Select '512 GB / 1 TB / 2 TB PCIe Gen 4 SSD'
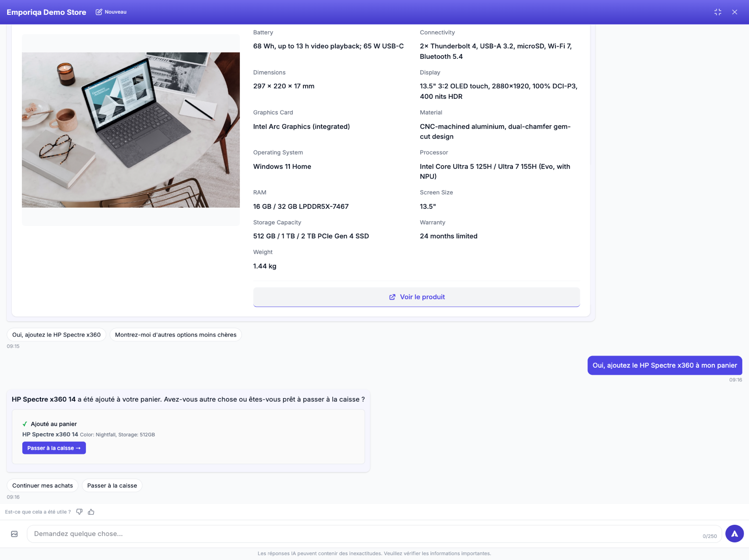Screen dimensions: 749x560 pyautogui.click(x=311, y=236)
